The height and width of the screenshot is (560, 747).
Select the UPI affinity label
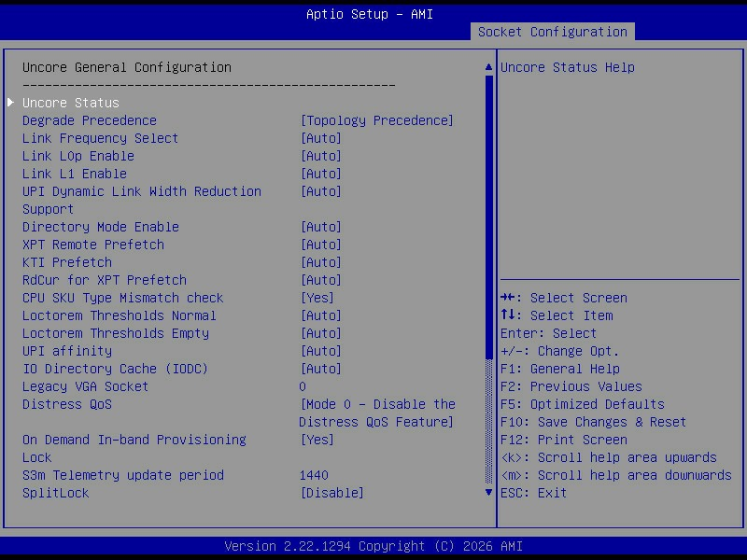[x=67, y=351]
